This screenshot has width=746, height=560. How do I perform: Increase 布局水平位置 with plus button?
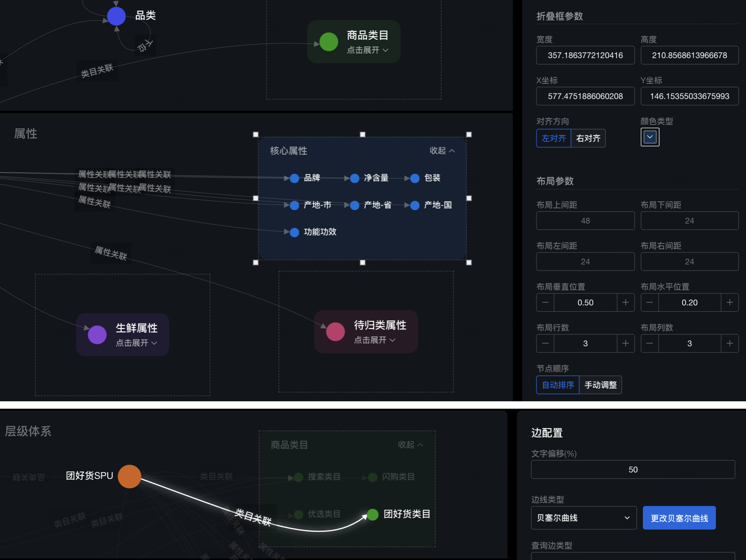[x=730, y=303]
